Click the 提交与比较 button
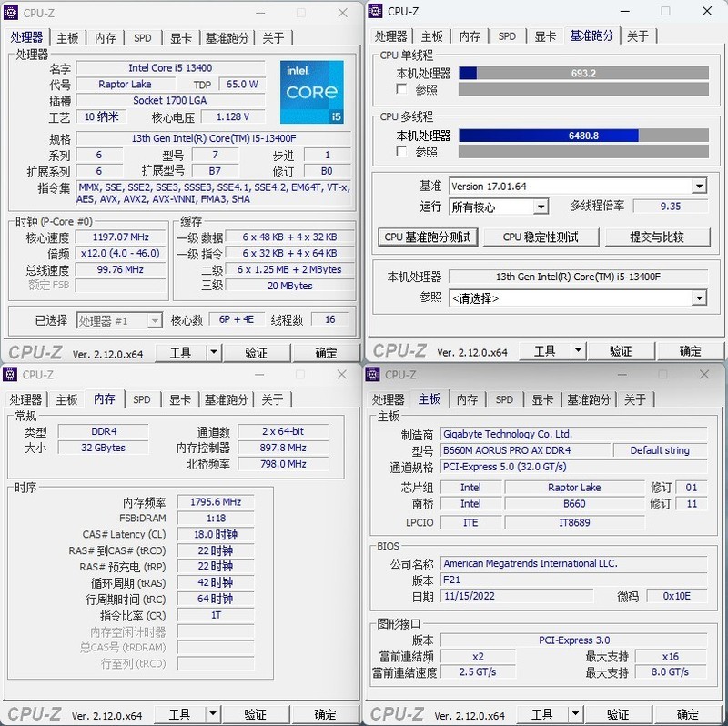The width and height of the screenshot is (728, 726). [657, 237]
